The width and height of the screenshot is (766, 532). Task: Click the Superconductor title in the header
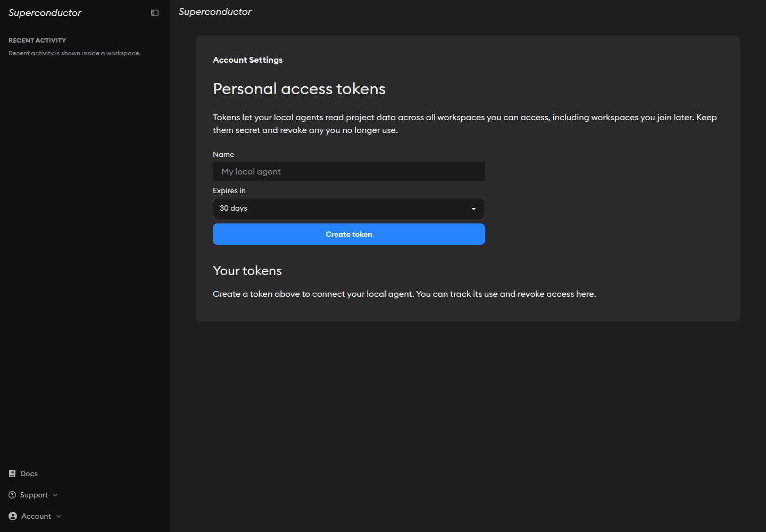215,12
